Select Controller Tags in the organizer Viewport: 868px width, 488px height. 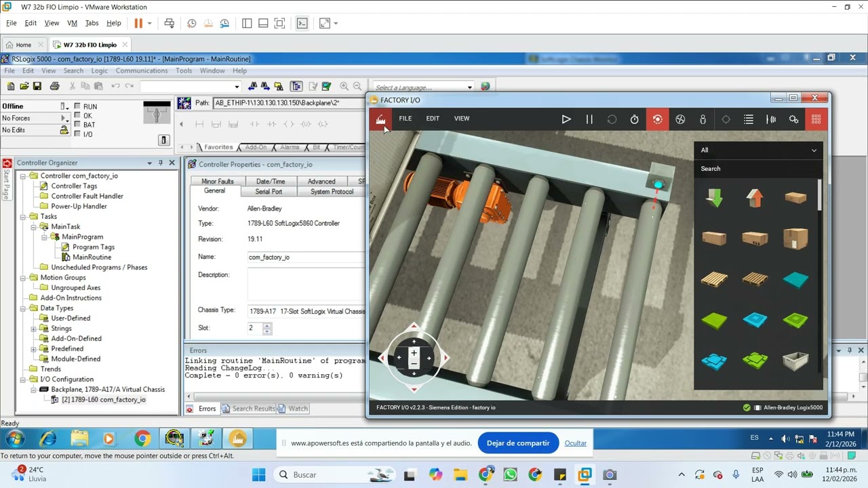click(74, 186)
